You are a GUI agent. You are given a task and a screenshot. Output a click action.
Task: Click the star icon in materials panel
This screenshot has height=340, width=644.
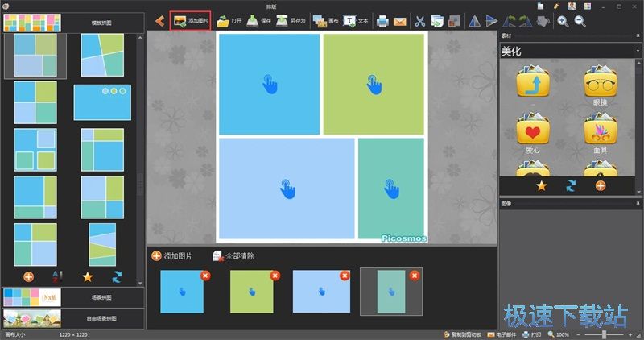click(x=541, y=186)
